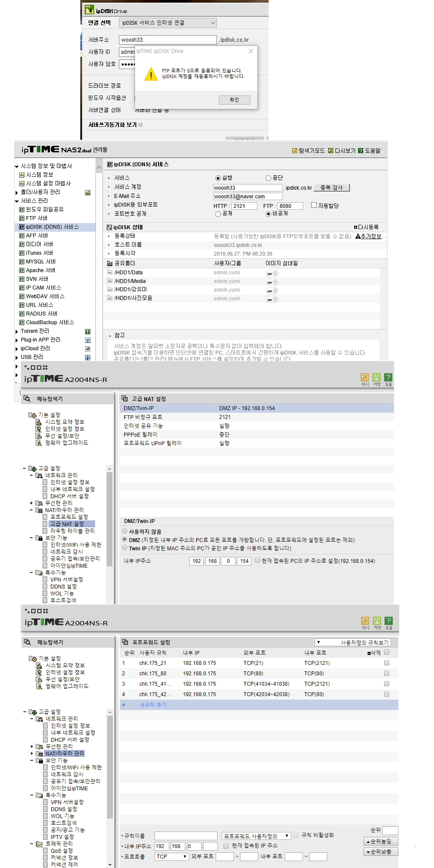434x868 pixels.
Task: Expand NAT/라우터 관리 in 포트포워드 window
Action: (32, 753)
